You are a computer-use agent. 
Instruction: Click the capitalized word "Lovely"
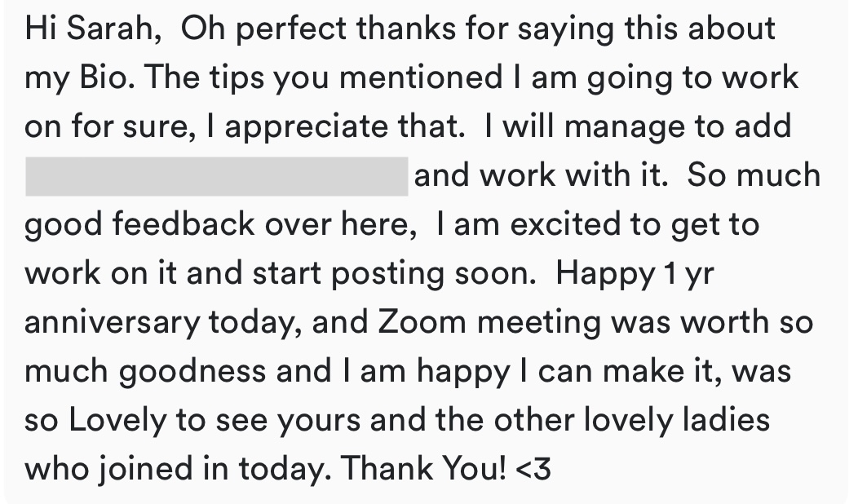pyautogui.click(x=117, y=421)
